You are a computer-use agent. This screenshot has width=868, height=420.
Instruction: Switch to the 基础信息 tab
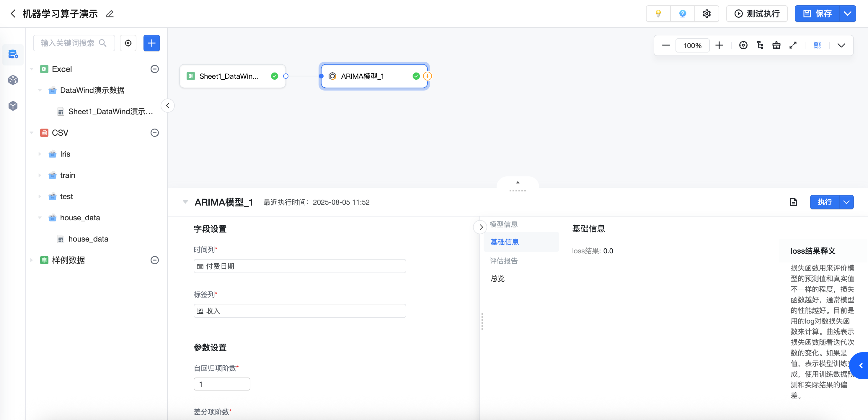pyautogui.click(x=521, y=242)
